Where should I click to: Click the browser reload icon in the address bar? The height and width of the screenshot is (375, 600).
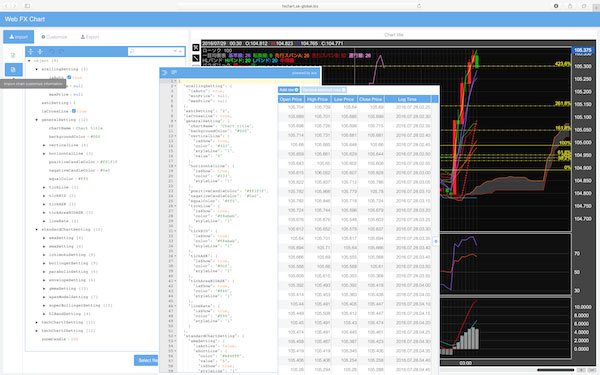click(x=419, y=6)
